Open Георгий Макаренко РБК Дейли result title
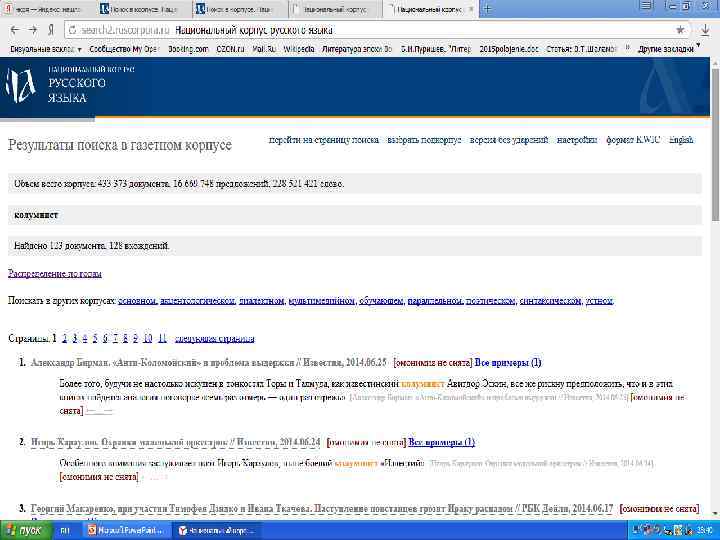The width and height of the screenshot is (720, 540). (321, 509)
